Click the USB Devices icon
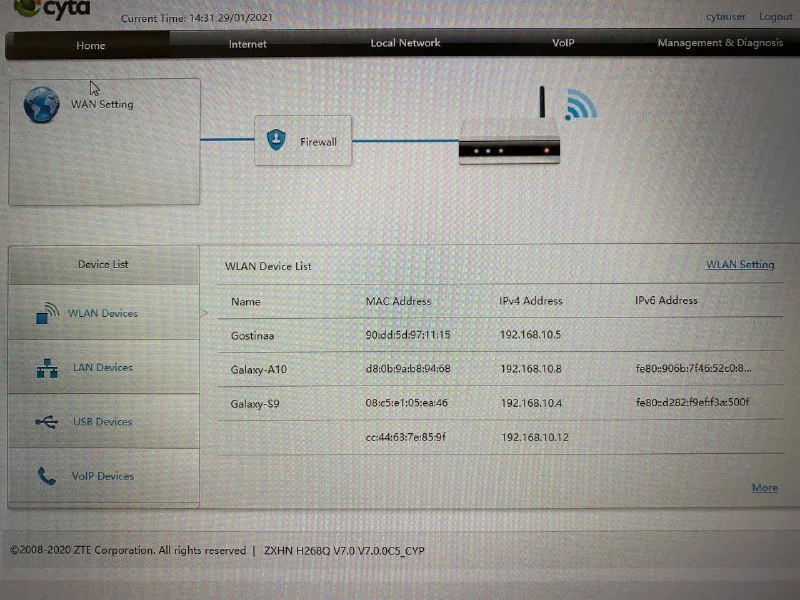Viewport: 800px width, 600px height. pos(47,422)
